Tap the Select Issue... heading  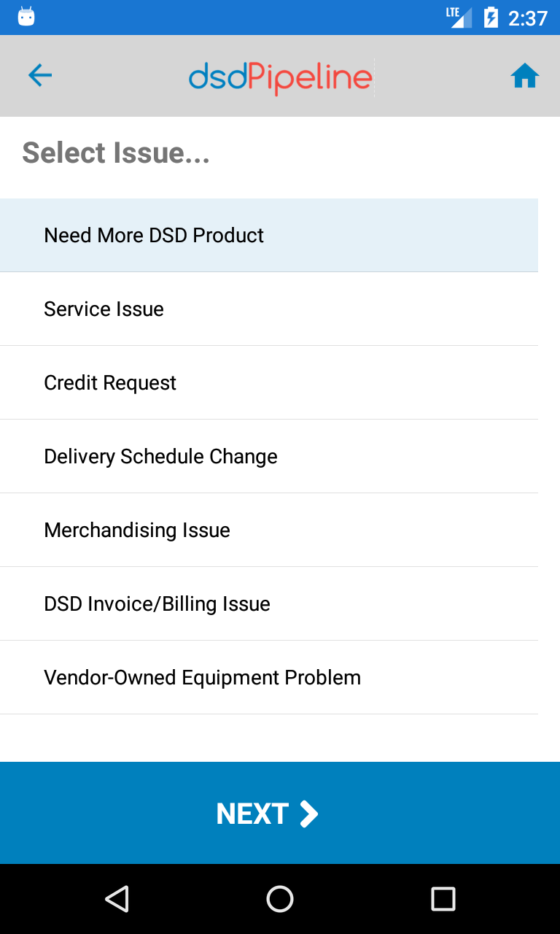tap(116, 153)
